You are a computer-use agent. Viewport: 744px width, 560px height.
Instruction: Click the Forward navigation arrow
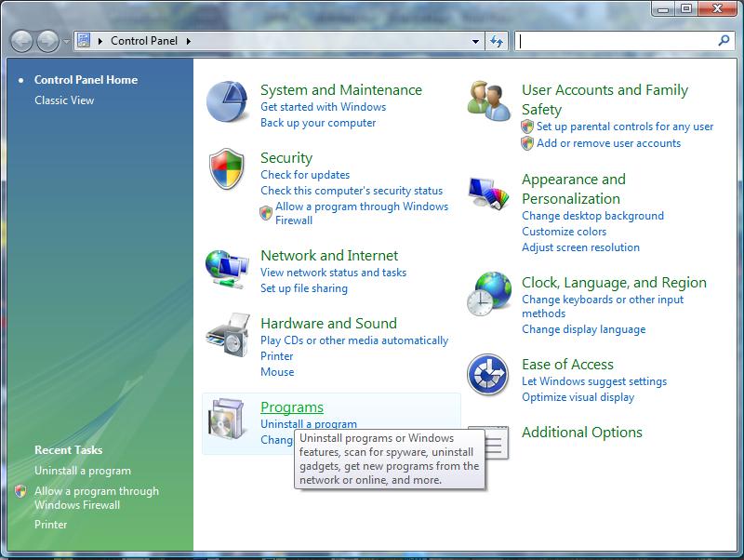tap(47, 42)
